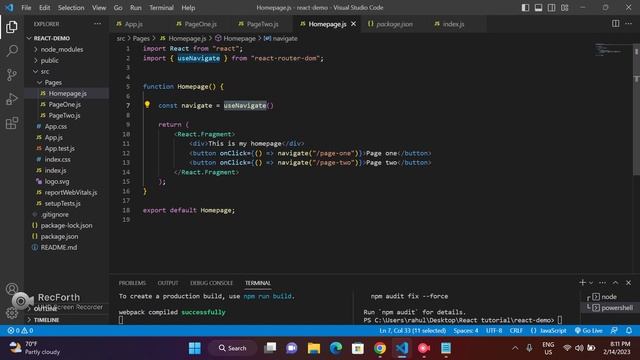
Task: Change the CRLF end of line sequence
Action: tap(516, 331)
